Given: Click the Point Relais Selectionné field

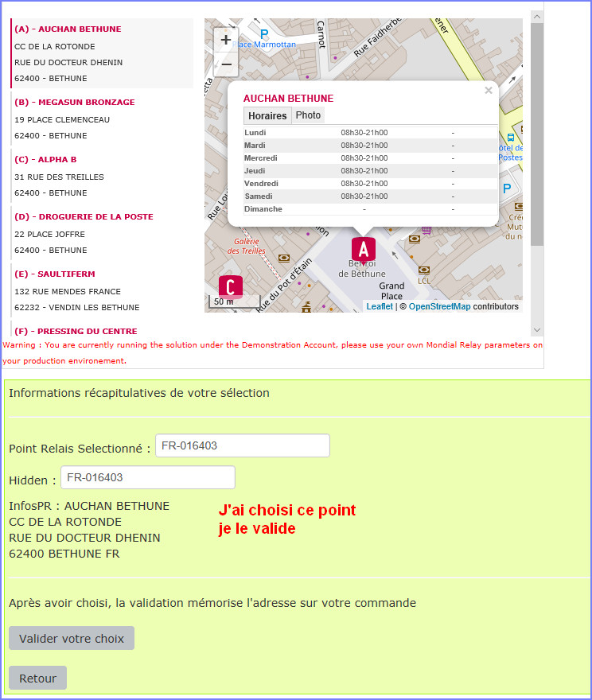Looking at the screenshot, I should coord(242,445).
